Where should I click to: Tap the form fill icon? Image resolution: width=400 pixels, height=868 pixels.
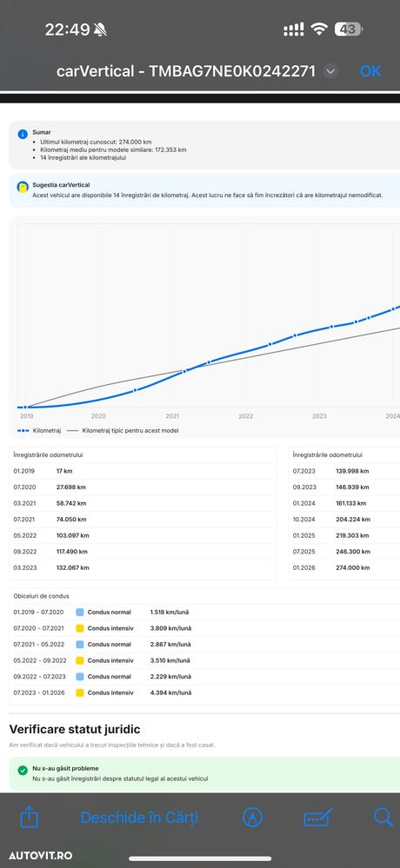click(318, 817)
